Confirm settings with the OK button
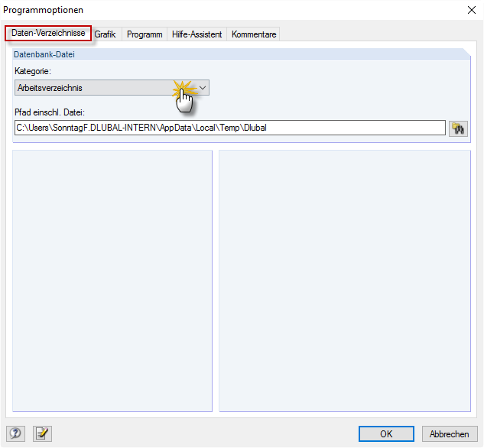The width and height of the screenshot is (484, 448). pyautogui.click(x=386, y=433)
